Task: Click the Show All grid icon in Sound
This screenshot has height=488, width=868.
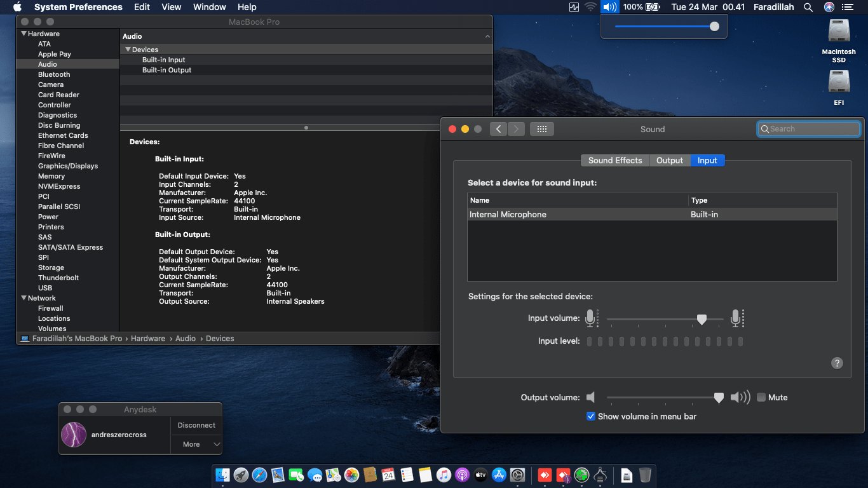Action: tap(541, 129)
